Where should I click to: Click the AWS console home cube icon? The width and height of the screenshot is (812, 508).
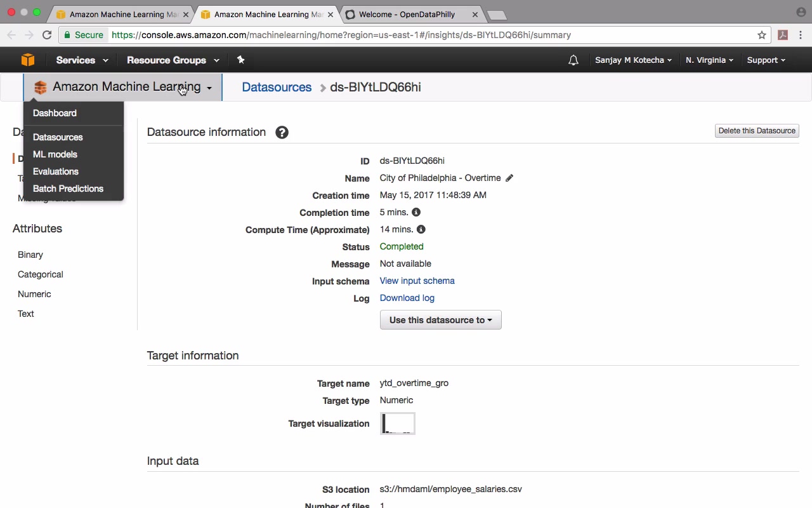[27, 60]
